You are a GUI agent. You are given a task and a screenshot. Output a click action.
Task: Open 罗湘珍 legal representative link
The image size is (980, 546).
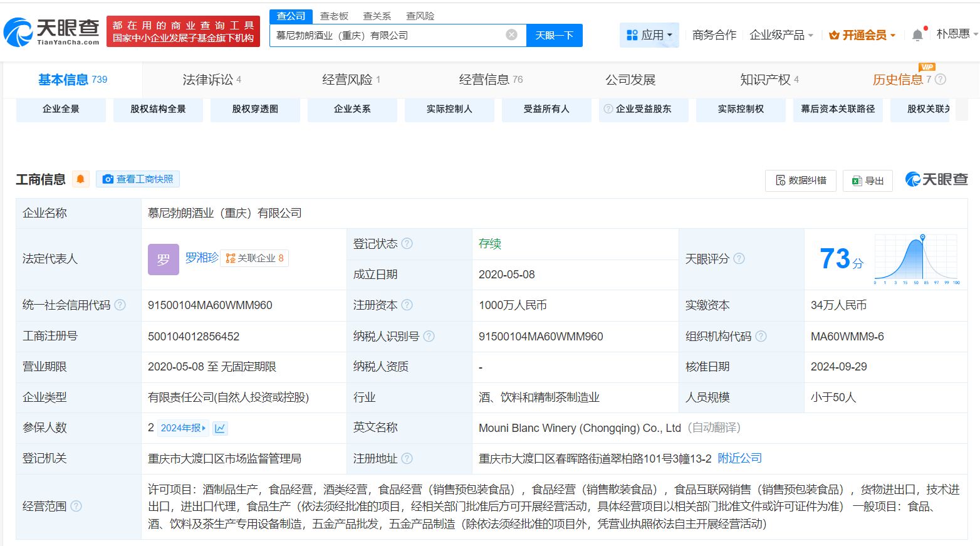(x=202, y=258)
